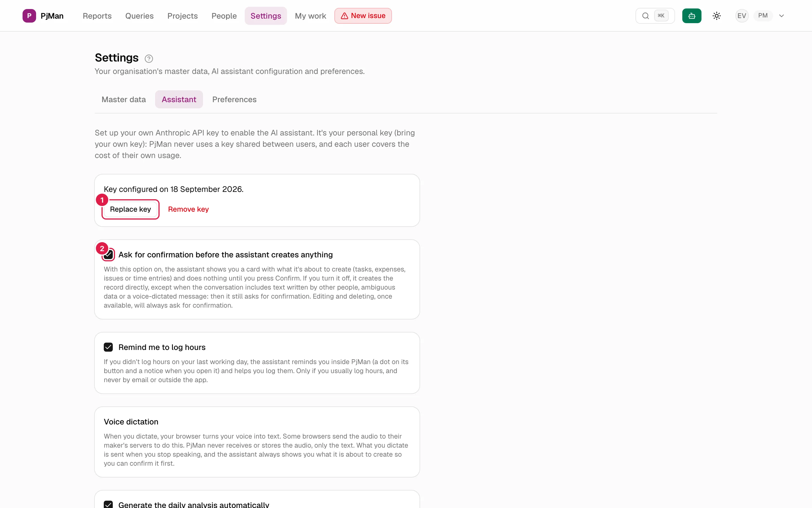Select Settings in the navigation bar
Viewport: 812px width, 508px height.
click(x=266, y=16)
